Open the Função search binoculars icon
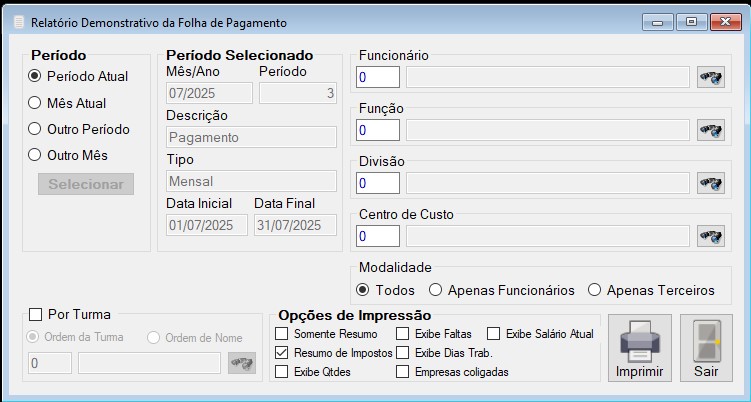The image size is (751, 402). pos(711,130)
